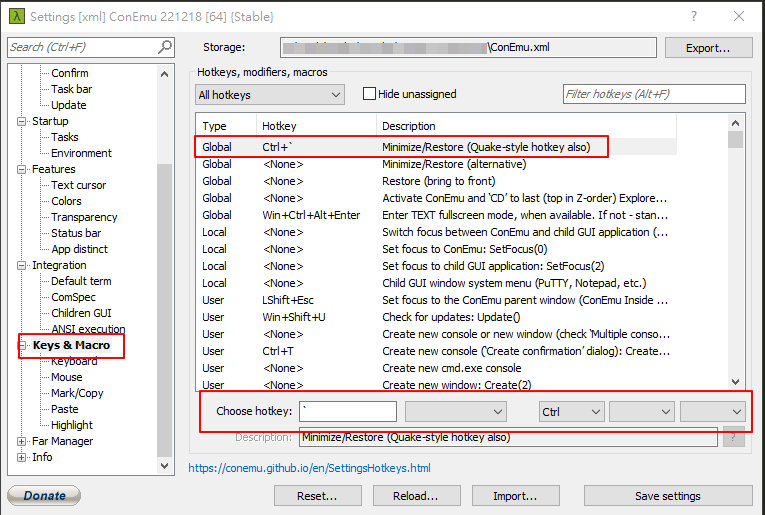
Task: Select Colors under Features
Action: (66, 201)
